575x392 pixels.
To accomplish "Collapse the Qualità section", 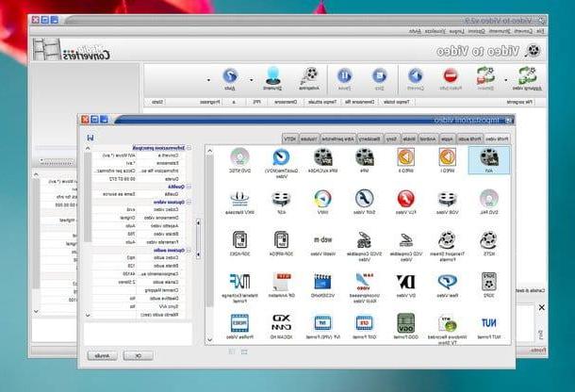I will click(189, 187).
